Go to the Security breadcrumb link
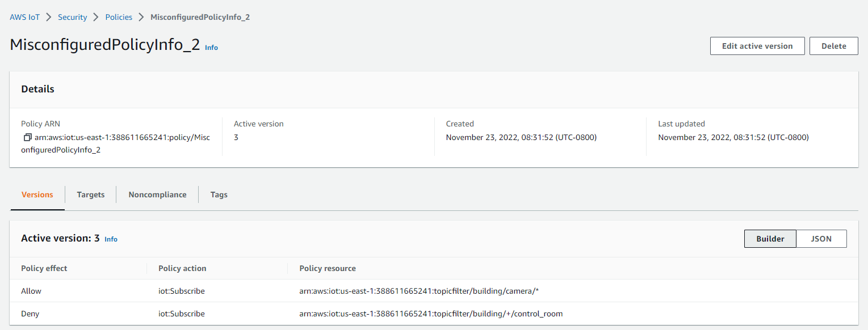This screenshot has height=330, width=868. tap(73, 17)
